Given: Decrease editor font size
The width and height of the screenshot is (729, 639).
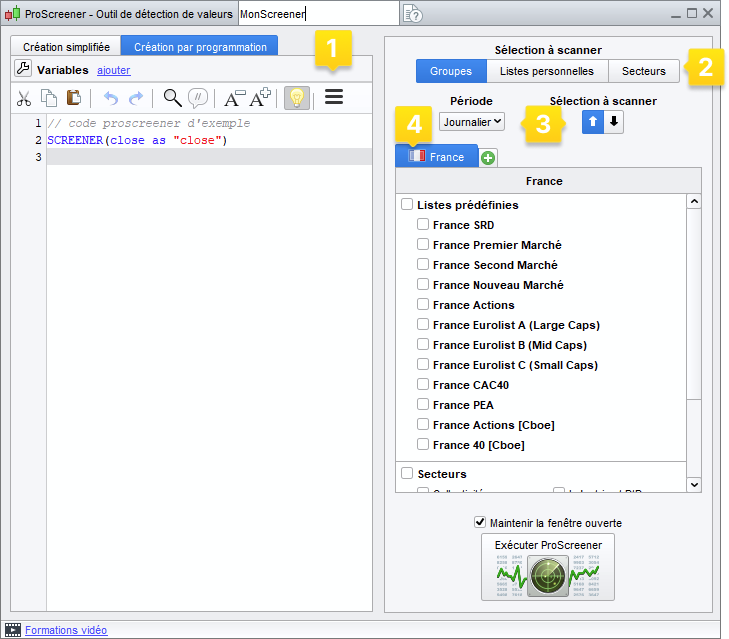Looking at the screenshot, I should pyautogui.click(x=235, y=98).
